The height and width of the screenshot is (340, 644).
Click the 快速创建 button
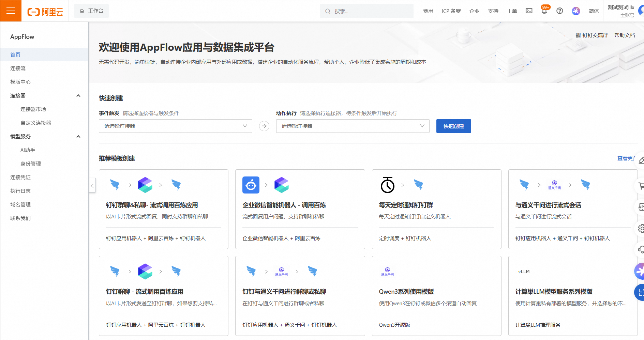[453, 126]
